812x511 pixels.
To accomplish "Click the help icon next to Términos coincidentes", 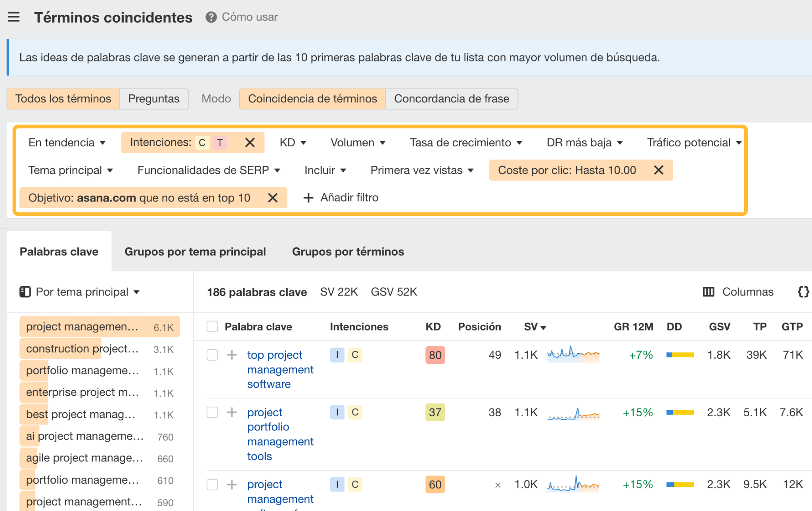I will (211, 17).
